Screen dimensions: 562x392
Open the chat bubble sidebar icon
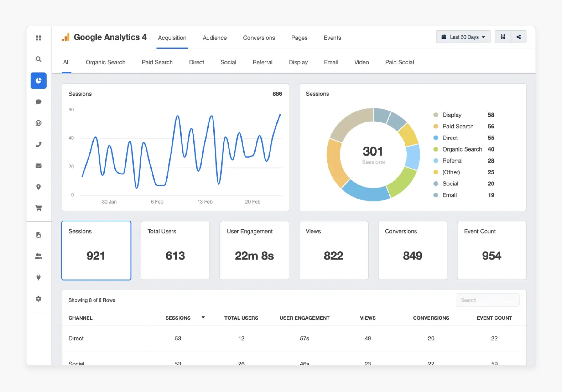tap(38, 102)
